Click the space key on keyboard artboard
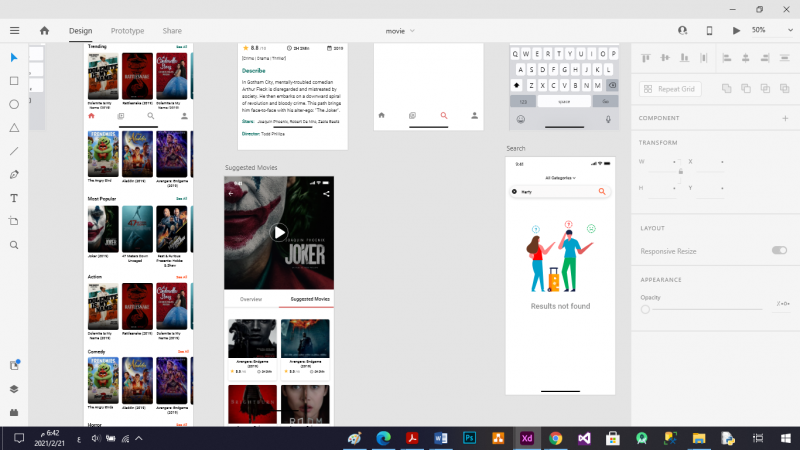The width and height of the screenshot is (800, 450). 564,102
